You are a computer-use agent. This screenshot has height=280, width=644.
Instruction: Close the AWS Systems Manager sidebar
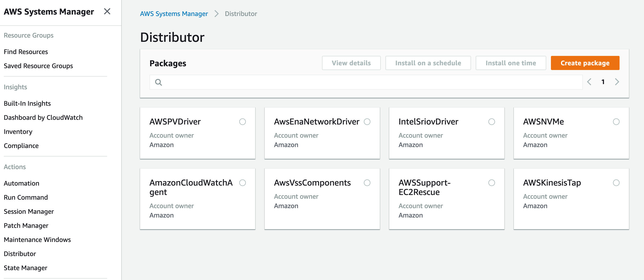pos(107,12)
